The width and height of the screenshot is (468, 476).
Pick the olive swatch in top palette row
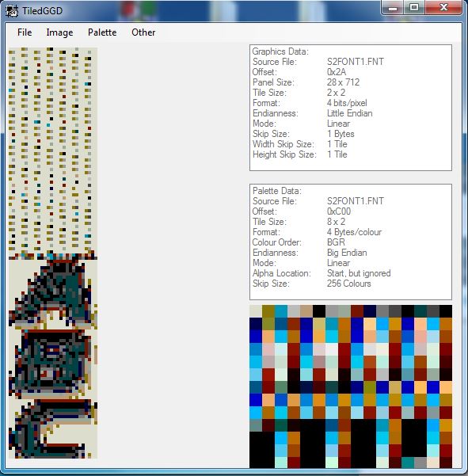click(268, 311)
